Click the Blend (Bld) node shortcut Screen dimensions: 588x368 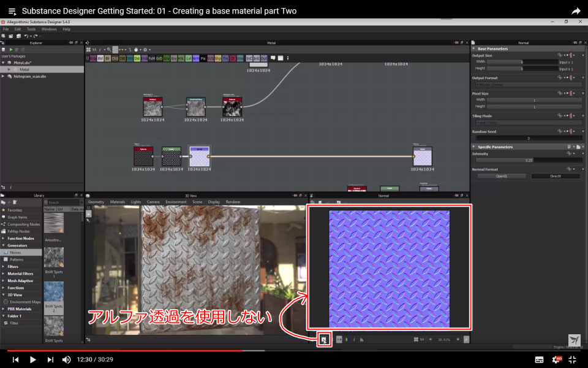(100, 59)
